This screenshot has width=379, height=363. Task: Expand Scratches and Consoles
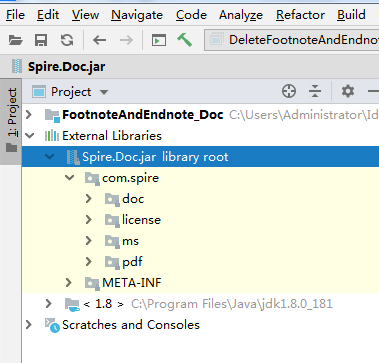tap(29, 325)
